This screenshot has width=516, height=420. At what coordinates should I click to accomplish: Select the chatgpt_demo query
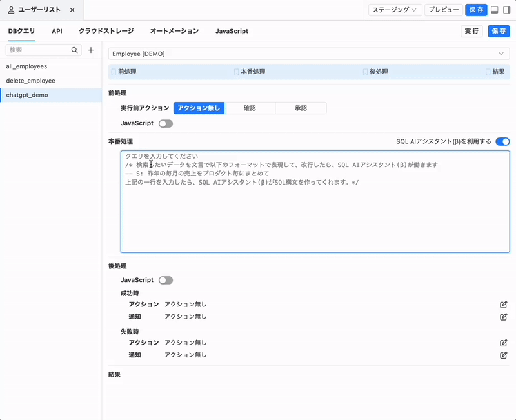point(51,95)
